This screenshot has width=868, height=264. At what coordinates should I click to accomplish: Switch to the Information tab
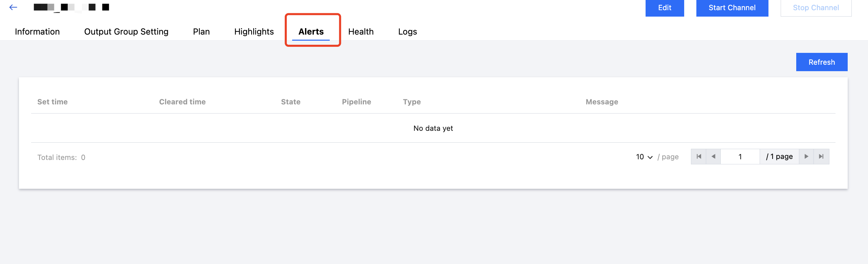coord(37,32)
